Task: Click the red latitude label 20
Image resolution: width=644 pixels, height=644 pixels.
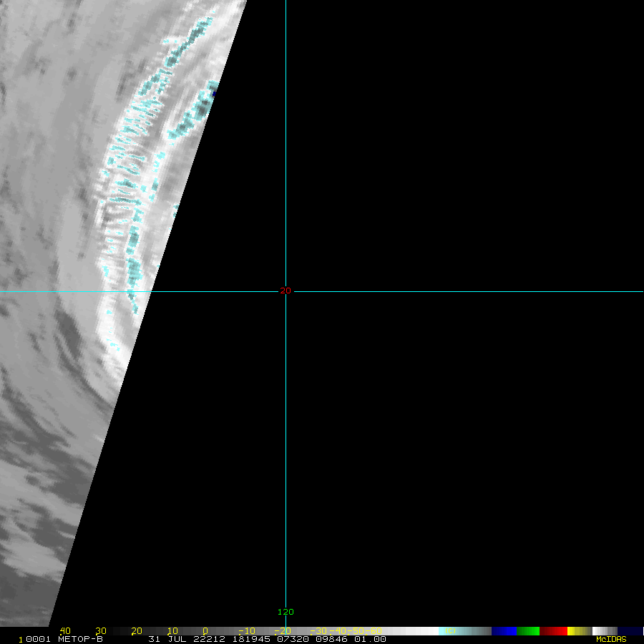Action: pyautogui.click(x=286, y=291)
